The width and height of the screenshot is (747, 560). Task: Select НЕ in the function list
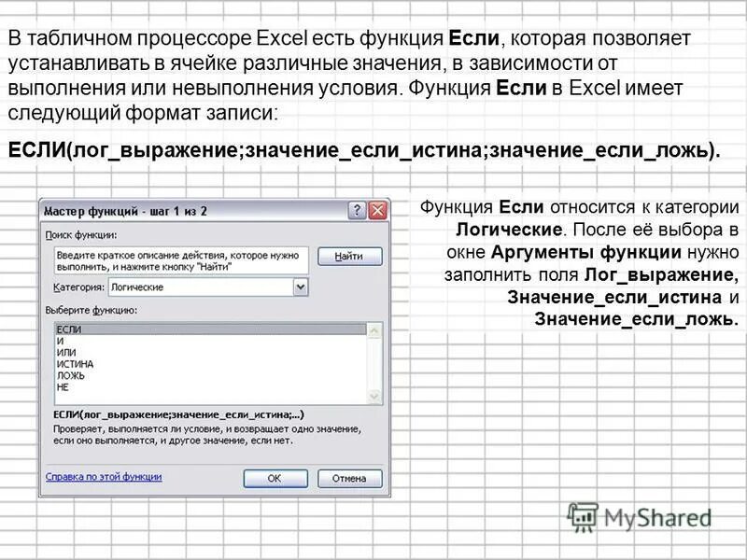tap(210, 387)
